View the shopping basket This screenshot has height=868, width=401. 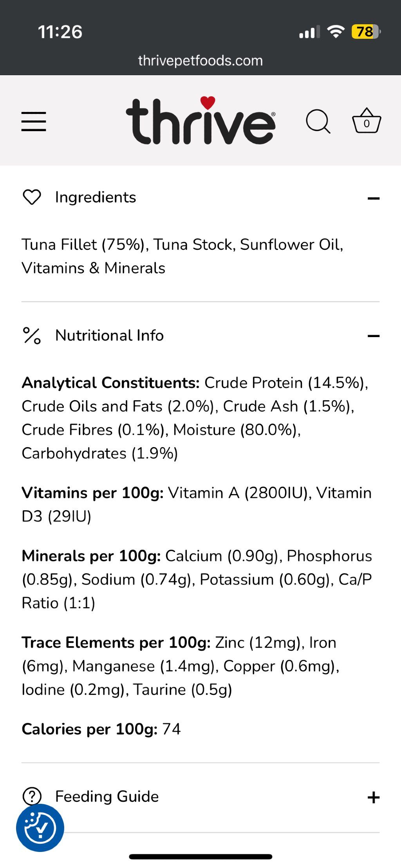367,121
